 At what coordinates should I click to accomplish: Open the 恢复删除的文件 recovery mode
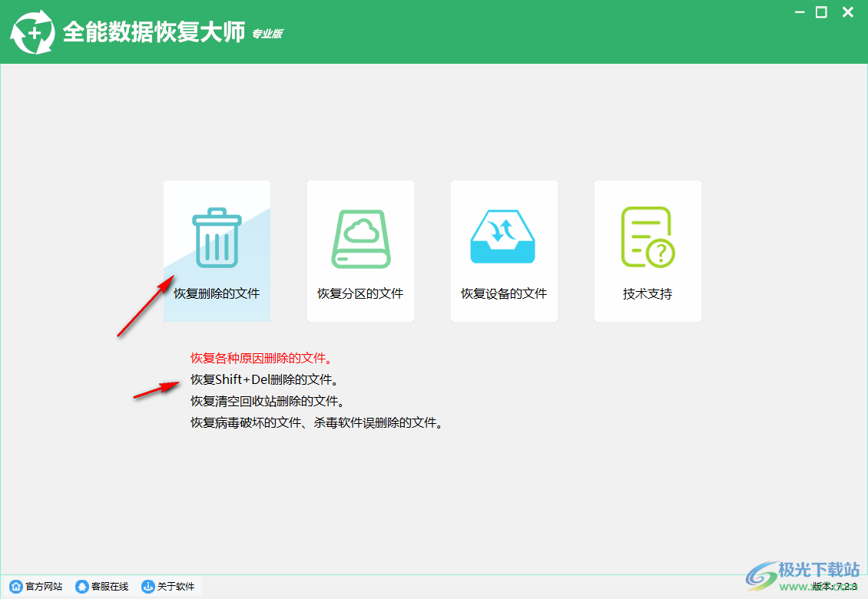(x=217, y=293)
